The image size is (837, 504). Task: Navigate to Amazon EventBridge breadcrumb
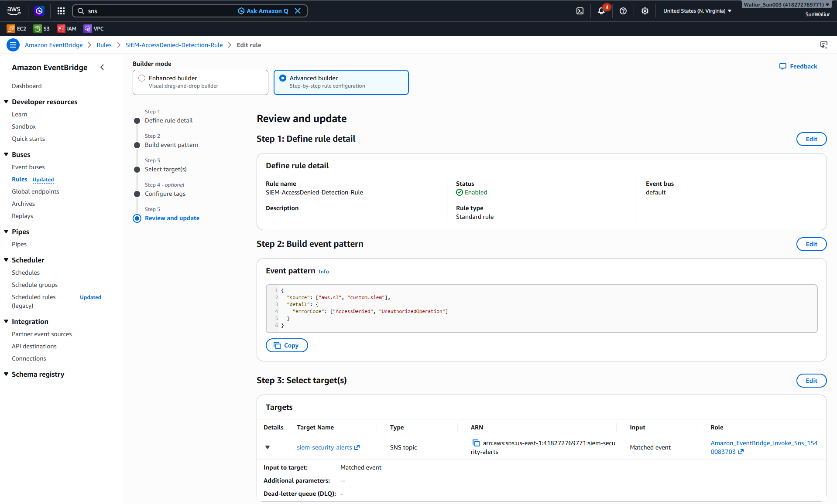[x=54, y=45]
